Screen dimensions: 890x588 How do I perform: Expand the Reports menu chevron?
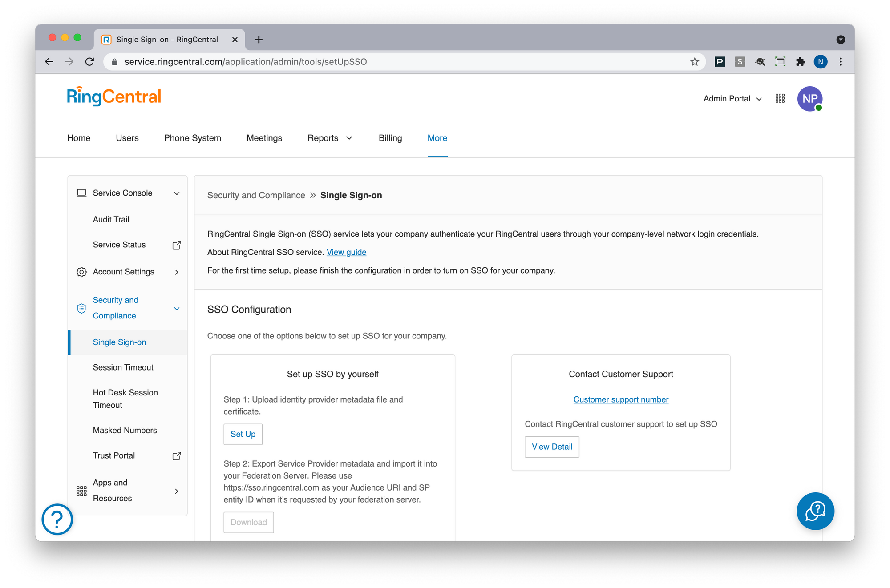349,138
